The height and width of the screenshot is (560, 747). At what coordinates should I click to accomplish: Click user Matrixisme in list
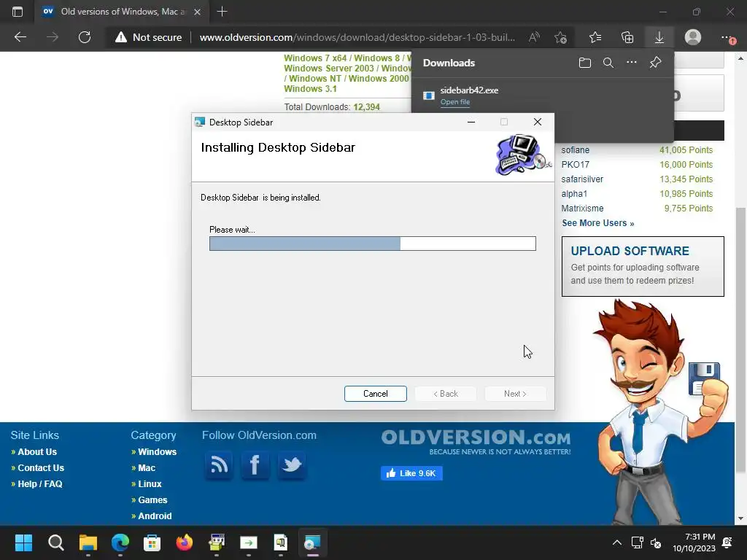(x=582, y=209)
